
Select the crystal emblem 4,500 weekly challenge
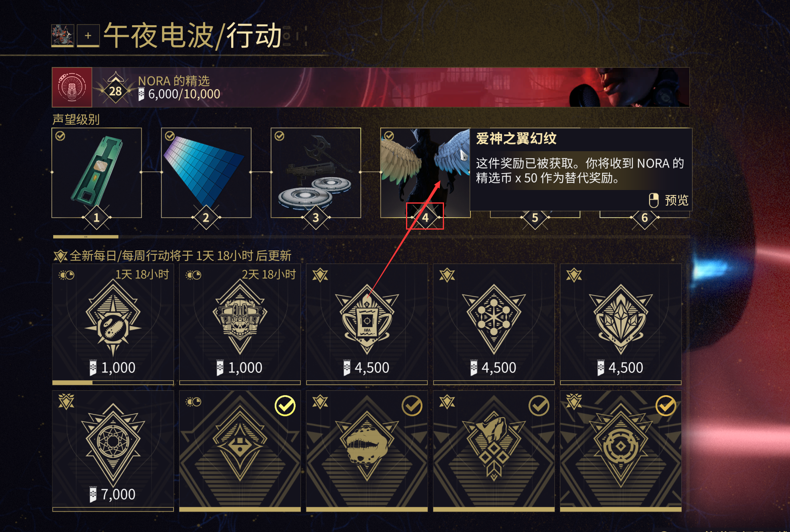621,324
